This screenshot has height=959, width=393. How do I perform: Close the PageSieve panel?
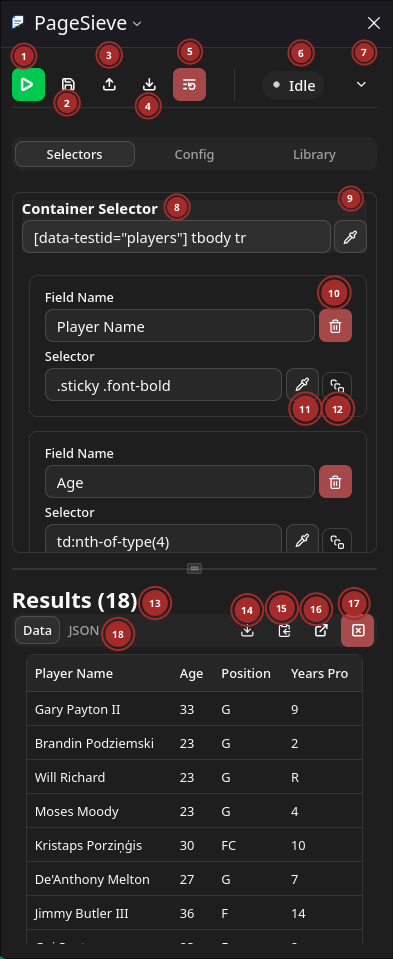[x=373, y=23]
